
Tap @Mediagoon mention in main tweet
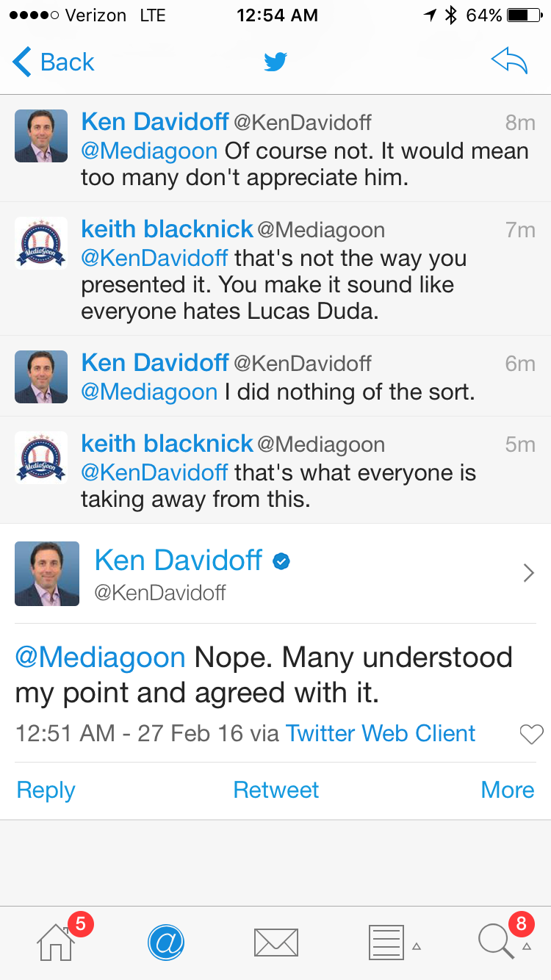[100, 657]
